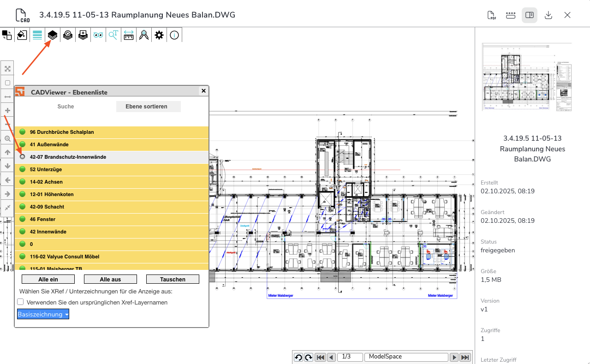This screenshot has width=590, height=364.
Task: Download the file using the header download icon
Action: (548, 15)
